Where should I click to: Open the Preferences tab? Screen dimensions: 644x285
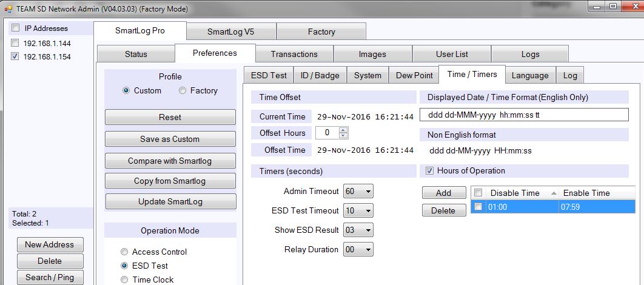pos(215,53)
